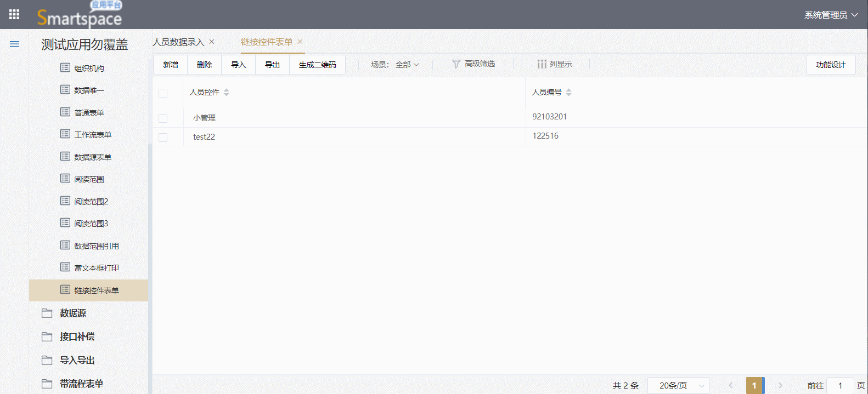Check the row checkbox for test22
Viewport: 868px width, 394px height.
(163, 138)
